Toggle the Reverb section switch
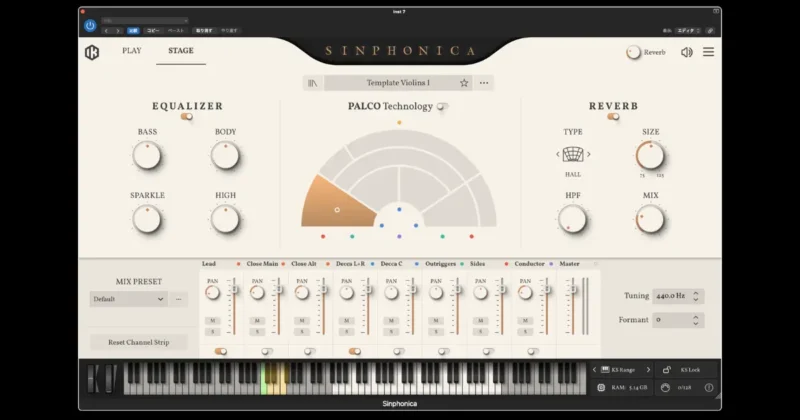 (x=613, y=117)
